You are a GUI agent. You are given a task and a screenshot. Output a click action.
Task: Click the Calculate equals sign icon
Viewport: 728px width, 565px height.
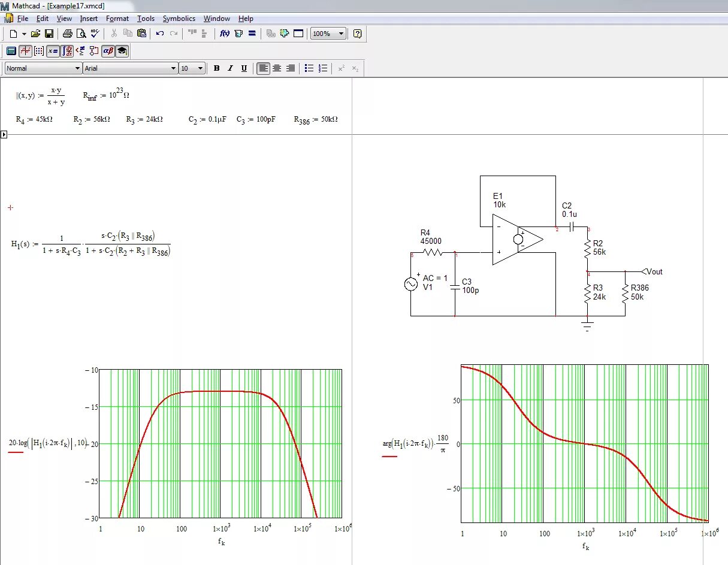click(252, 34)
